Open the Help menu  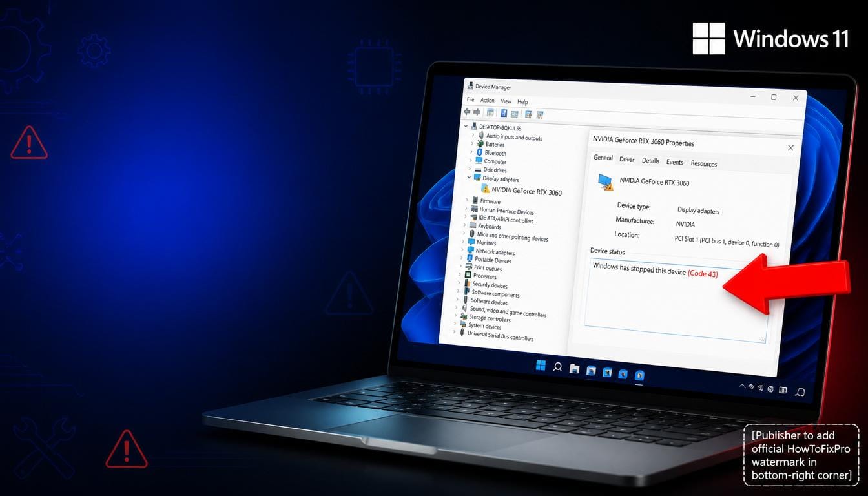(522, 101)
